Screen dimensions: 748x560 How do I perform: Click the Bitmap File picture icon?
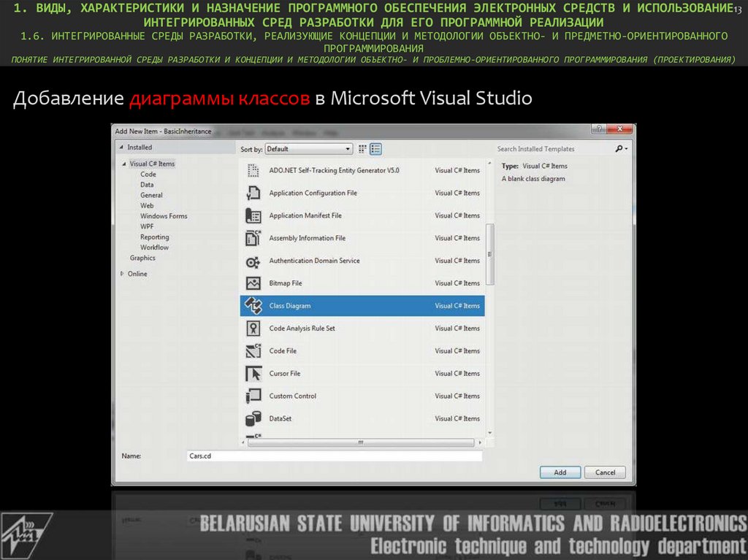(x=253, y=283)
